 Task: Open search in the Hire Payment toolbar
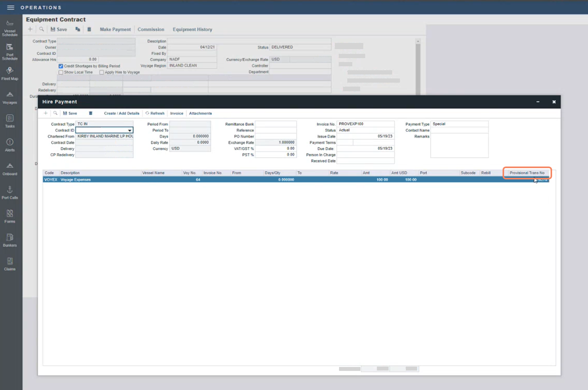[x=55, y=113]
